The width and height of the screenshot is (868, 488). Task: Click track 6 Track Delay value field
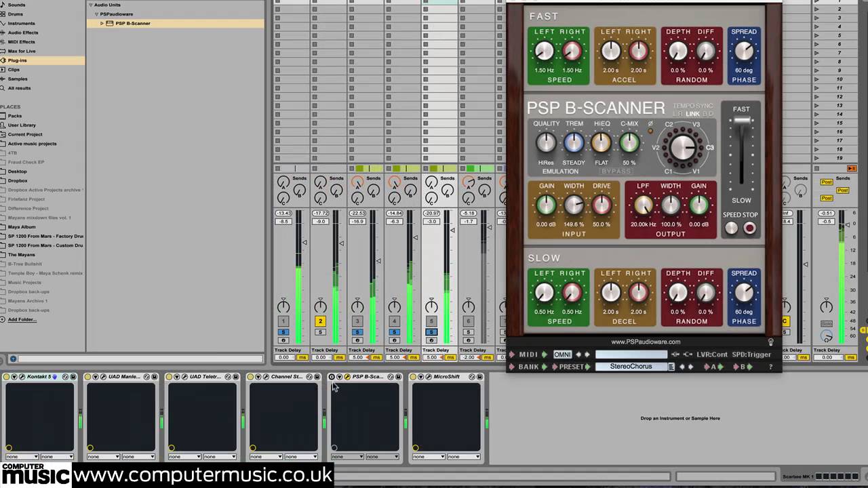pos(469,357)
